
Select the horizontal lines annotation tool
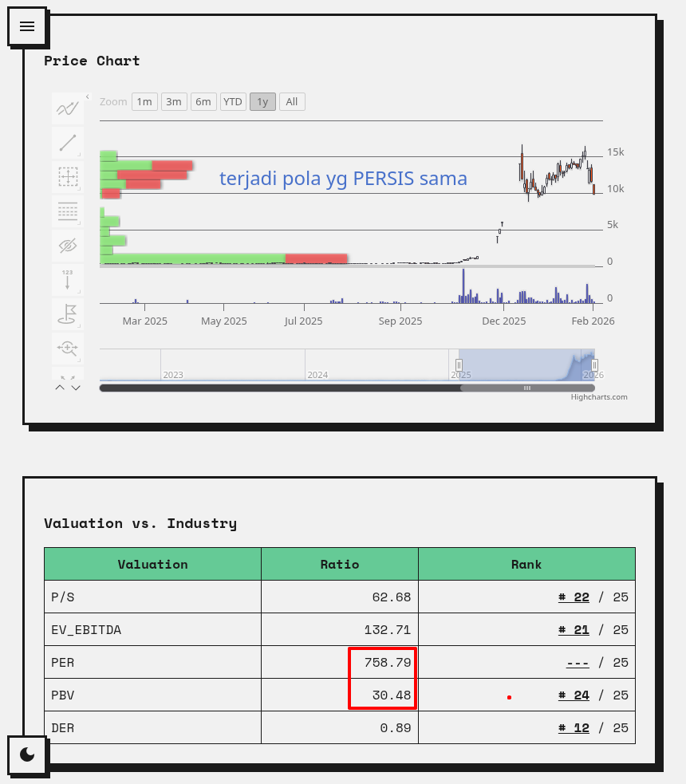[68, 211]
